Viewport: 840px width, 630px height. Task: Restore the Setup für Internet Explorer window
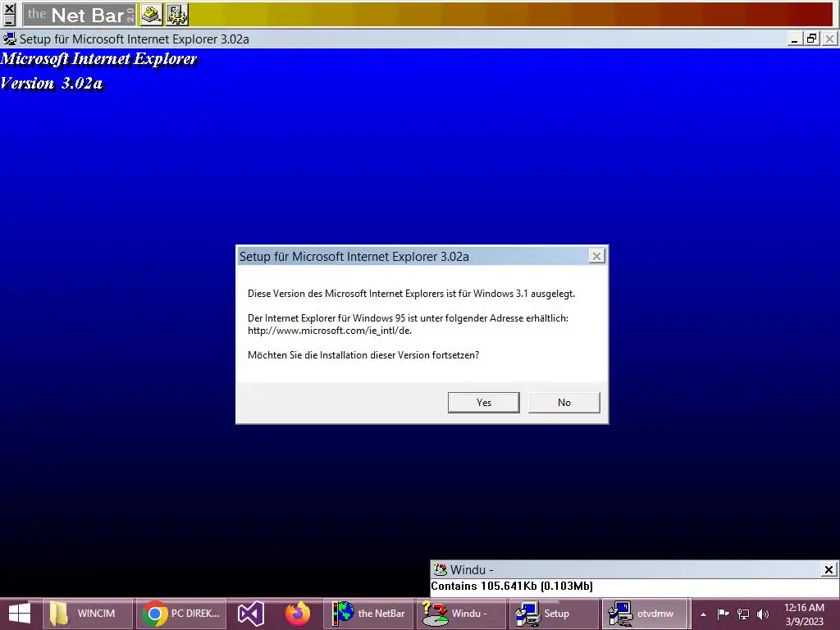coord(812,39)
